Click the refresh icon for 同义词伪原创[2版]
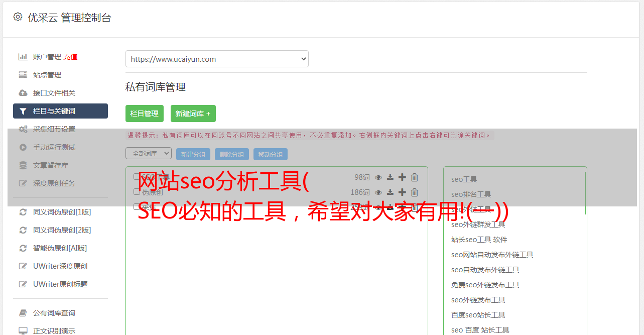 (23, 230)
